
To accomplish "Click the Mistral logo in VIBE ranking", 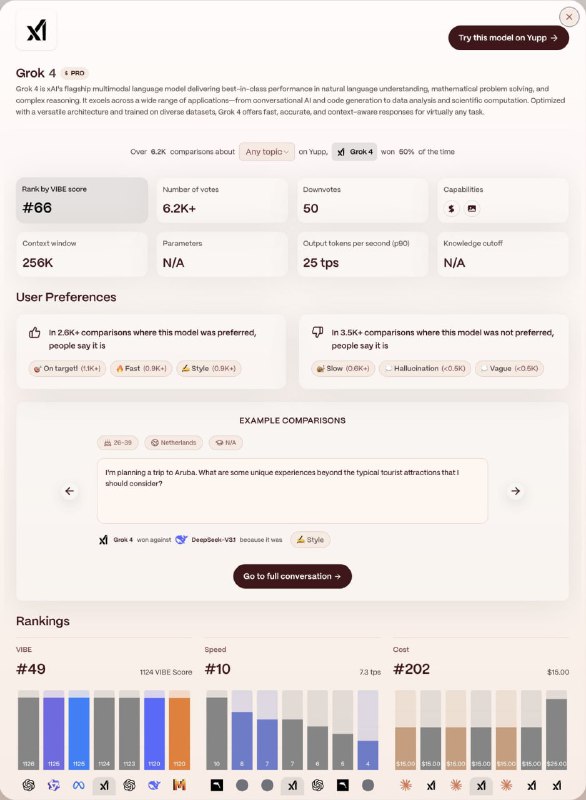I will point(179,785).
